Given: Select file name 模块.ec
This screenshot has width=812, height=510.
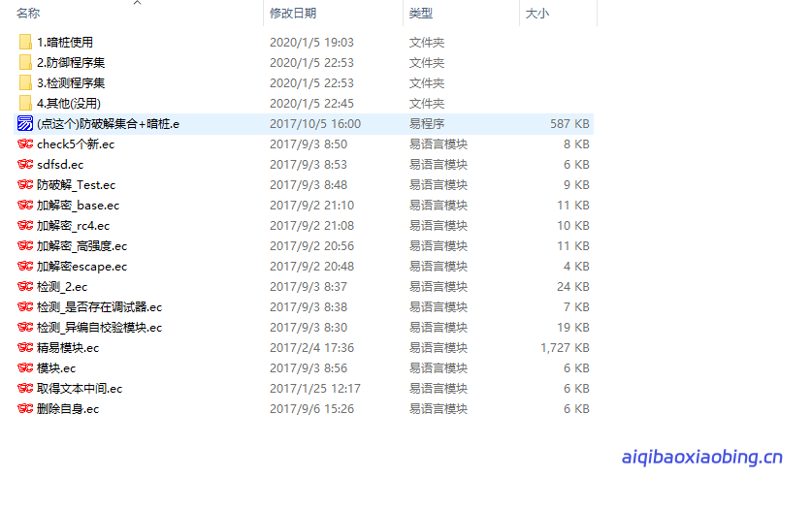Looking at the screenshot, I should [56, 368].
